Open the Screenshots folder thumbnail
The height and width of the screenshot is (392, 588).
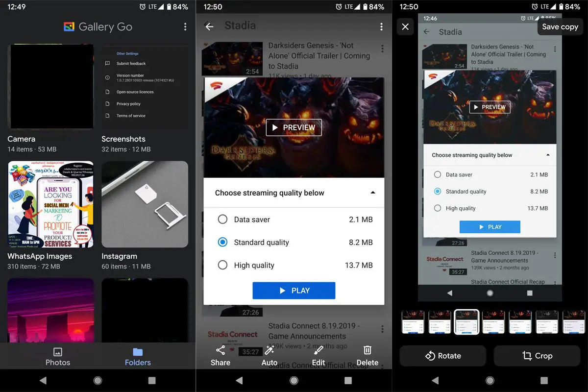point(145,86)
